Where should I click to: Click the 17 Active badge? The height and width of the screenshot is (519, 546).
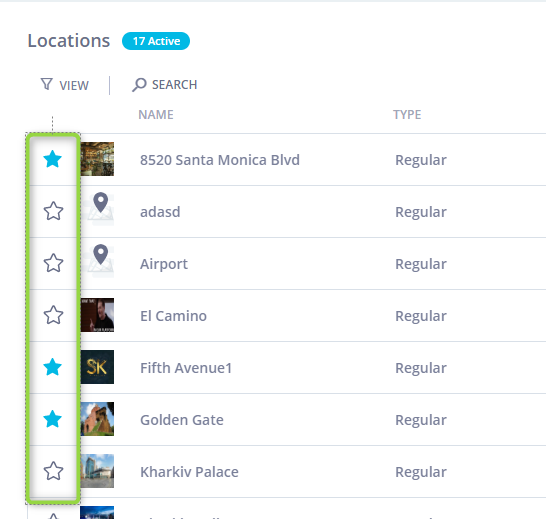pos(156,41)
